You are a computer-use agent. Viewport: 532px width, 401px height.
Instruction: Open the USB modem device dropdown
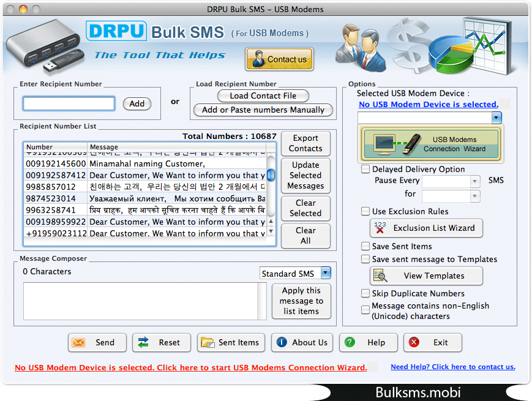coord(496,118)
